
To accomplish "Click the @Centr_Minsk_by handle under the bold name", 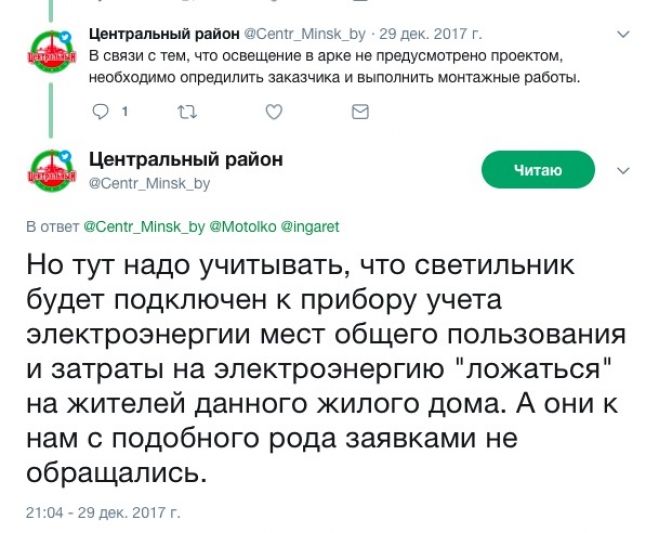I will pyautogui.click(x=149, y=183).
